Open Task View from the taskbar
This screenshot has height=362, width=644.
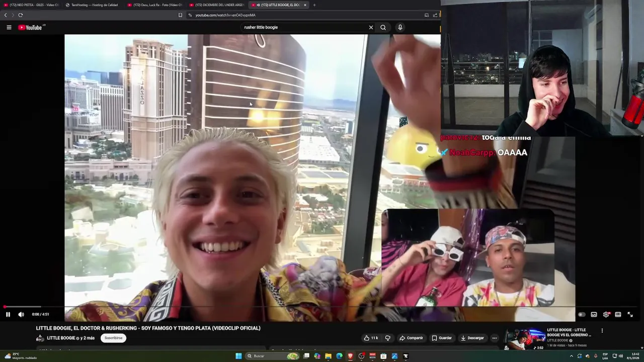[x=306, y=356]
